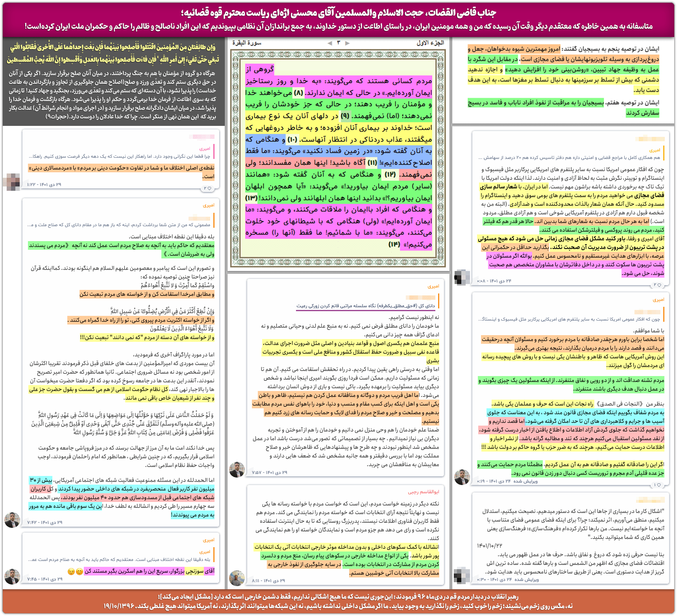Click the smiley emojis in the 7:45 message
The width and height of the screenshot is (677, 616).
point(75,571)
